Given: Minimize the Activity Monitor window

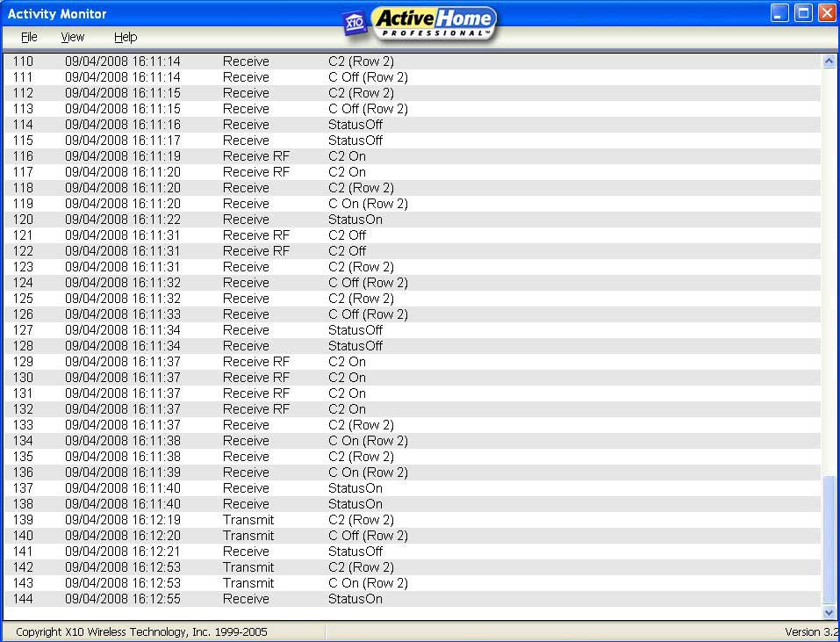Looking at the screenshot, I should [x=779, y=12].
